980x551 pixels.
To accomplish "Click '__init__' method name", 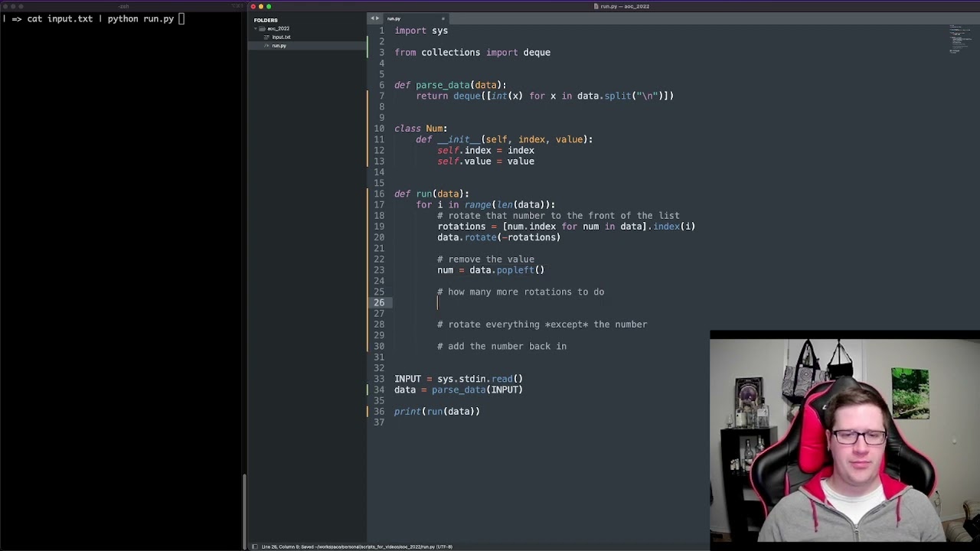I will [x=459, y=139].
